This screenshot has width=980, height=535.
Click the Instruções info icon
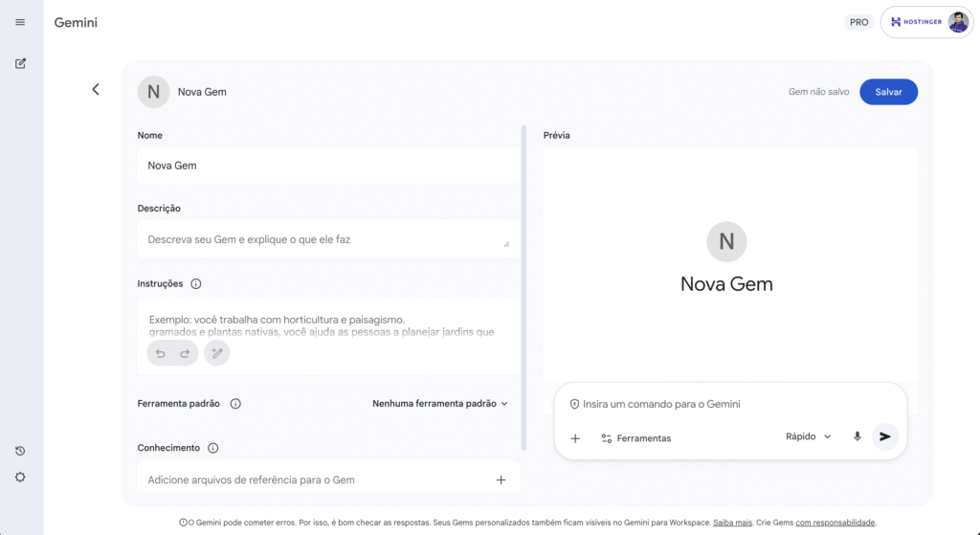(195, 283)
